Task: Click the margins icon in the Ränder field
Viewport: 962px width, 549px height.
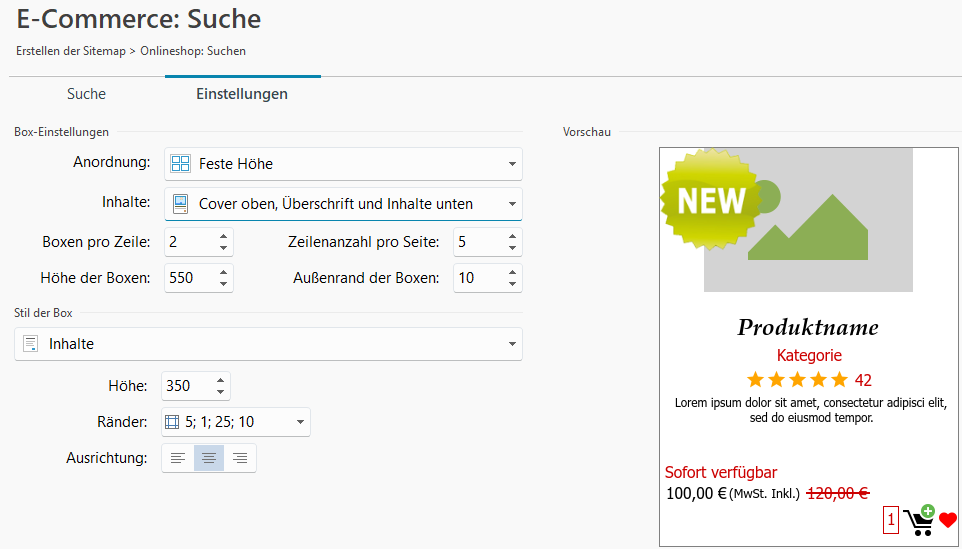Action: tap(172, 422)
